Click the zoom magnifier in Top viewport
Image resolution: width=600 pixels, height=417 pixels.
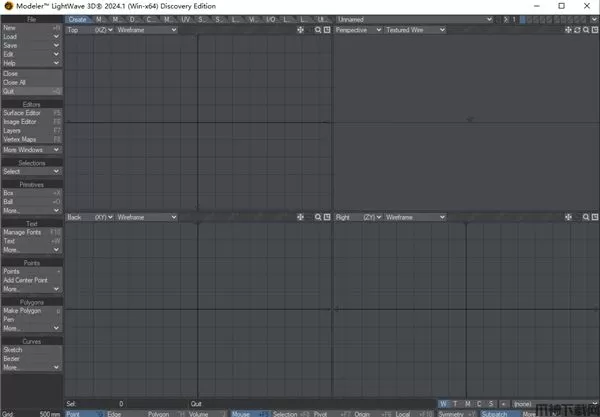(318, 30)
